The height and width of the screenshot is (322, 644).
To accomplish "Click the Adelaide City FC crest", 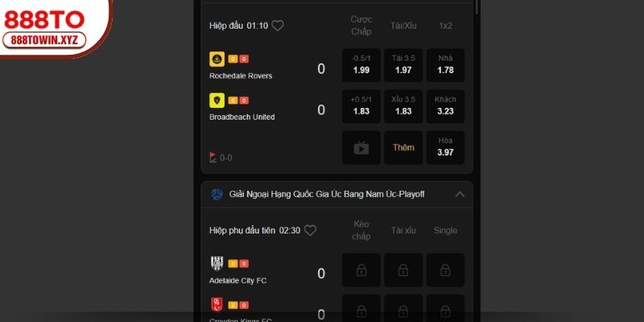I will pos(217,263).
